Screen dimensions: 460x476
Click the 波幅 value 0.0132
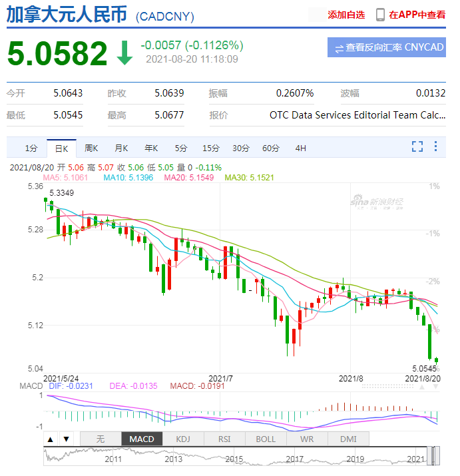tap(431, 93)
